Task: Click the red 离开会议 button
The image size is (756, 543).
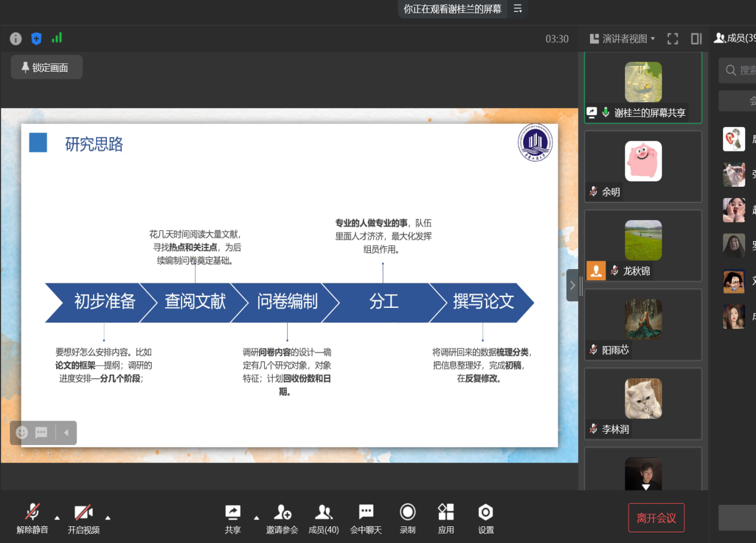Action: coord(656,518)
